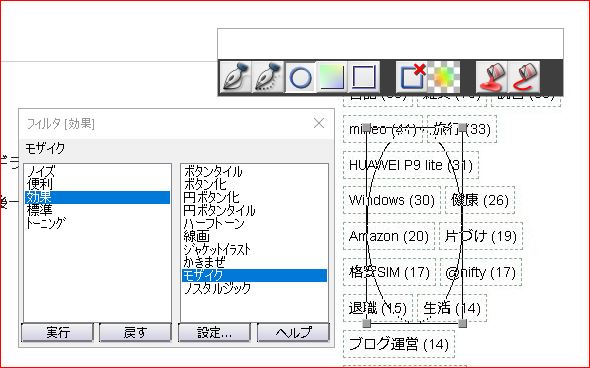Choose ボタン化 filter
The width and height of the screenshot is (590, 368).
[254, 185]
